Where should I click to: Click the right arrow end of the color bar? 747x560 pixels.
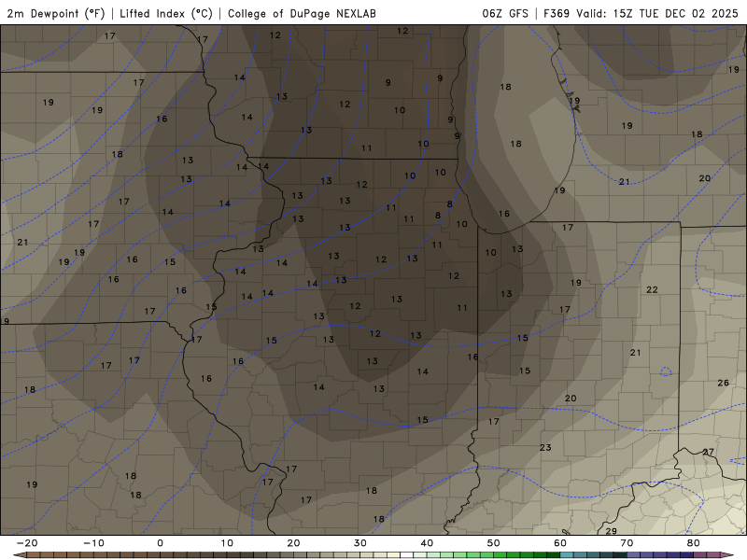click(727, 555)
